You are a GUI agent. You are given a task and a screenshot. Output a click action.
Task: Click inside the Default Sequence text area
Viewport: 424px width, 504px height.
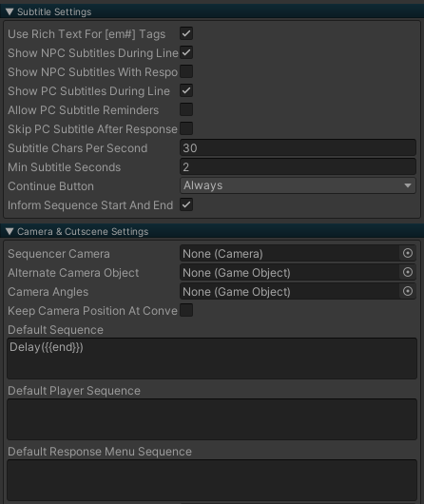212,359
